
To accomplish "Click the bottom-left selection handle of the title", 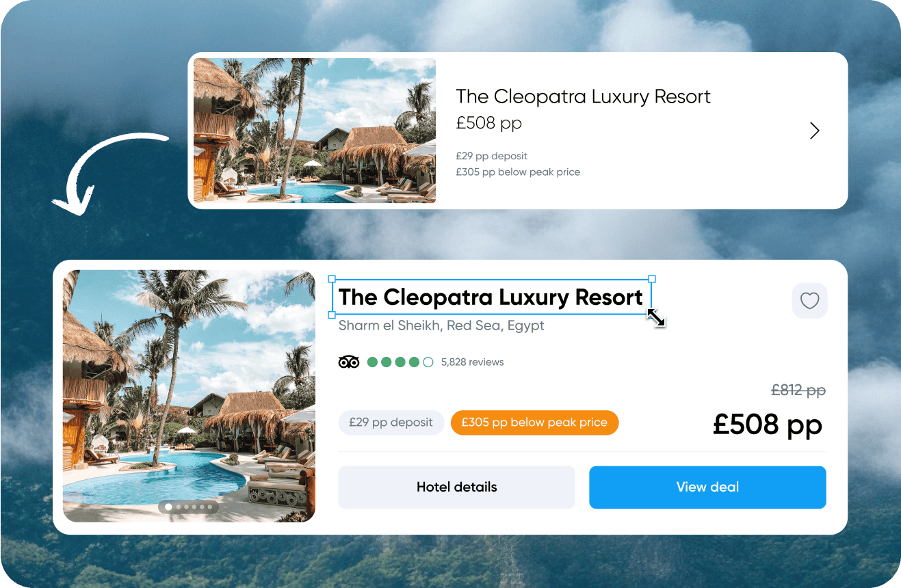I will click(x=332, y=315).
